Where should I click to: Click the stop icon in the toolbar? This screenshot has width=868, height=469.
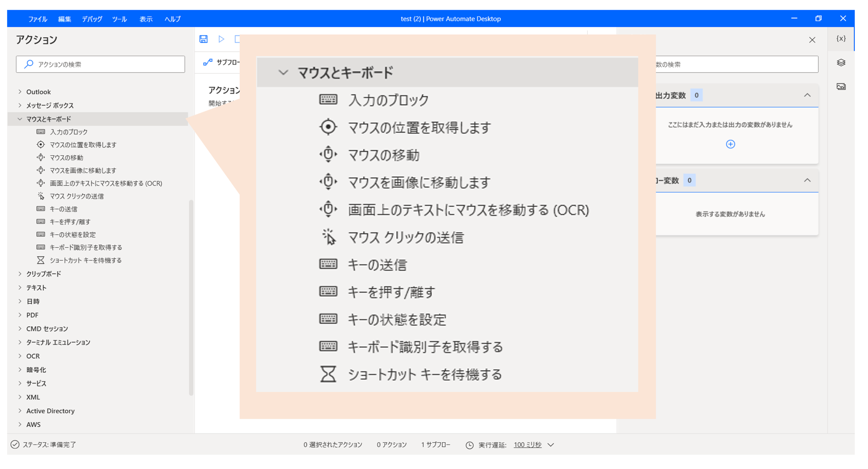coord(238,39)
